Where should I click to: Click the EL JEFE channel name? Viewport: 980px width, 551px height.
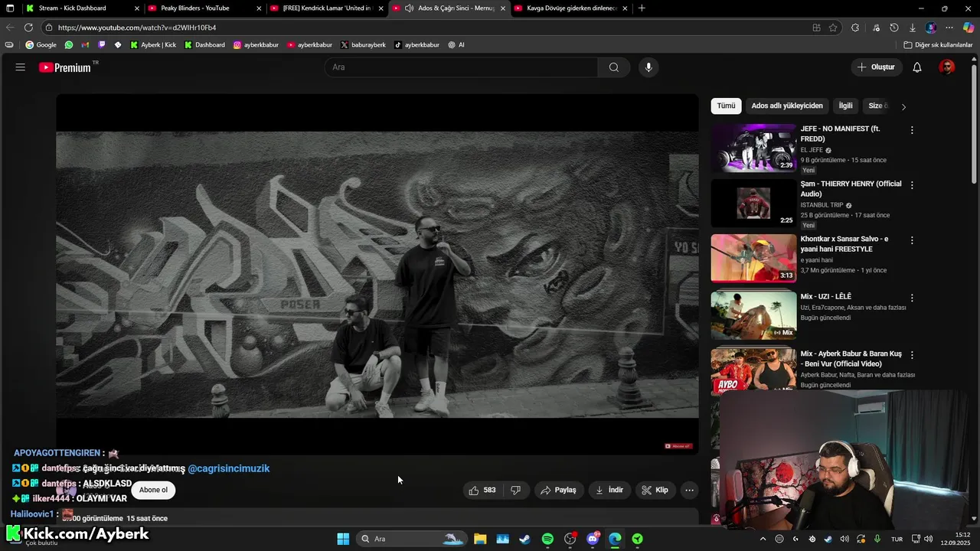812,150
